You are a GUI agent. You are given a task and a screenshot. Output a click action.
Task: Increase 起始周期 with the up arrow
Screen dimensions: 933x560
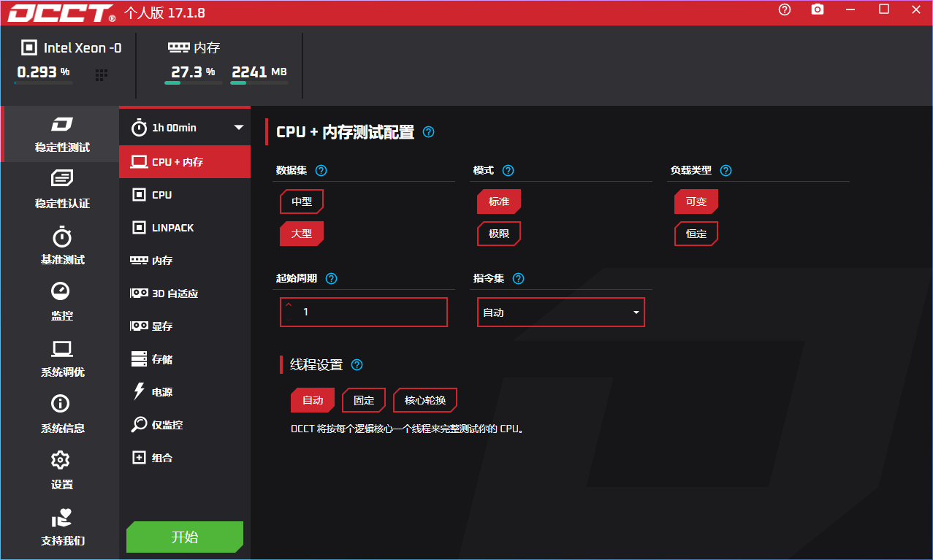(289, 305)
